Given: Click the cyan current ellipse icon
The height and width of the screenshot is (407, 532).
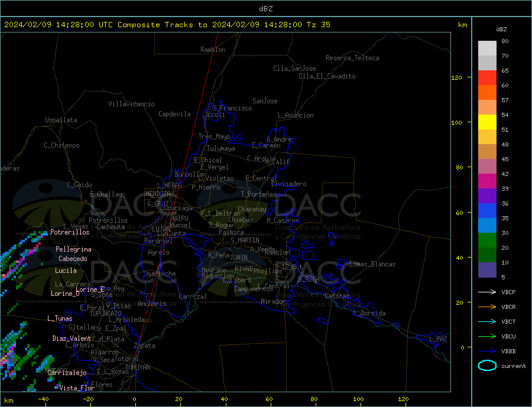Looking at the screenshot, I should point(487,366).
